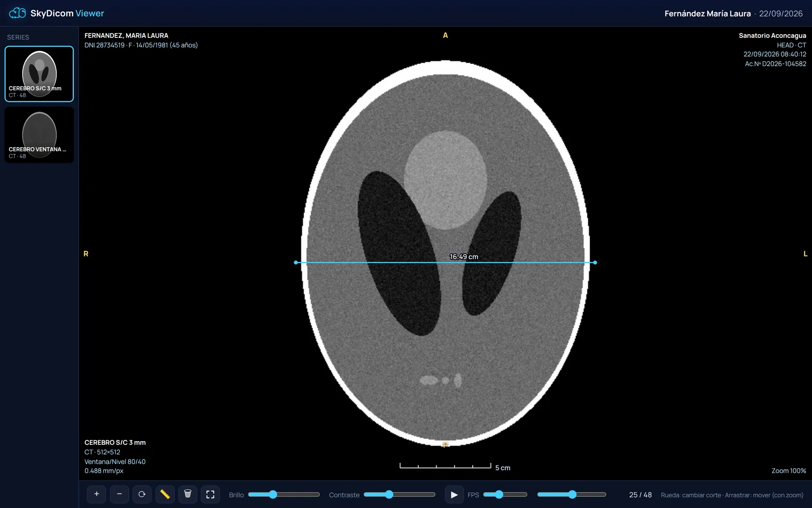The height and width of the screenshot is (508, 812).
Task: Start cine playback with the play button
Action: [454, 494]
